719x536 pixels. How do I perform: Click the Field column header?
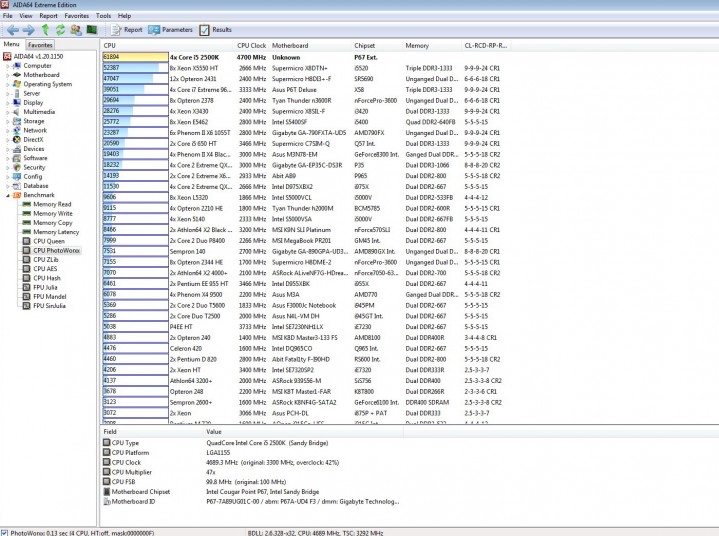[x=152, y=431]
